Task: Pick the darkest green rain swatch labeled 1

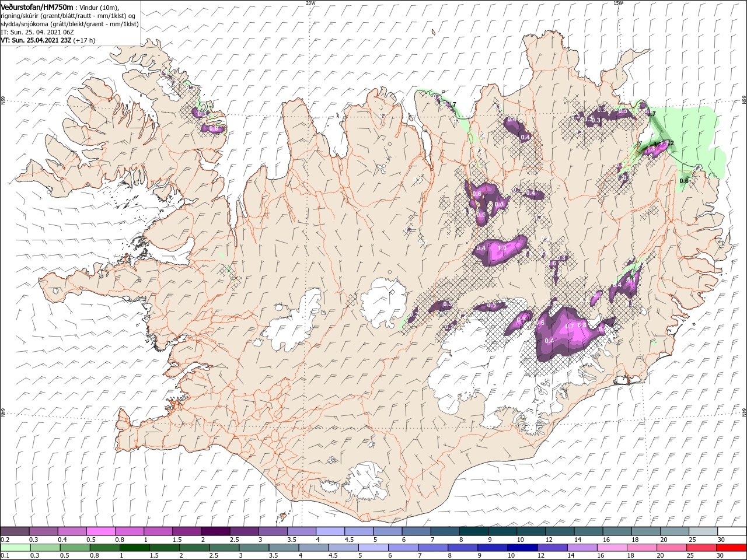Action: pos(134,548)
